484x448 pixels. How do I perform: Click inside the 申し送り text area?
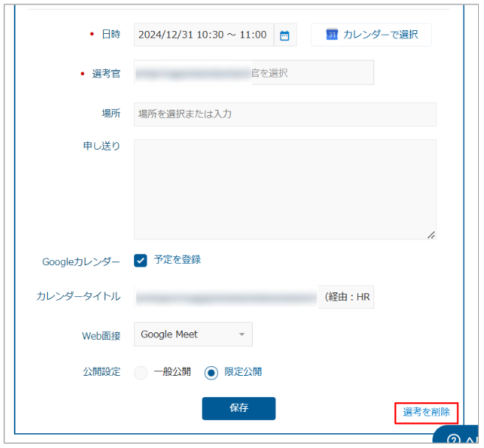284,189
